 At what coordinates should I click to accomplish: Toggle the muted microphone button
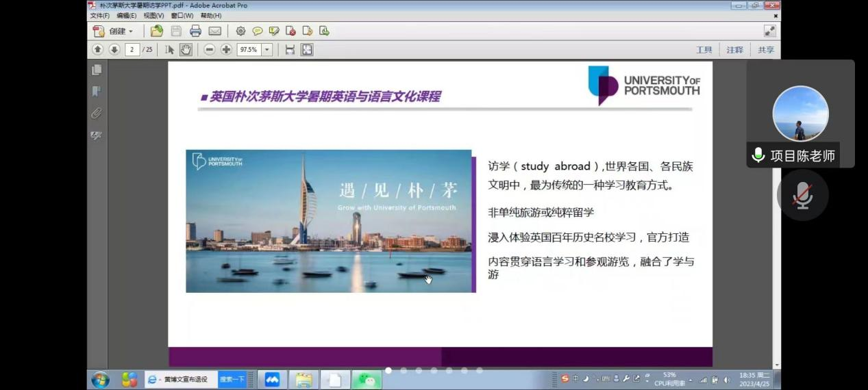(x=802, y=195)
